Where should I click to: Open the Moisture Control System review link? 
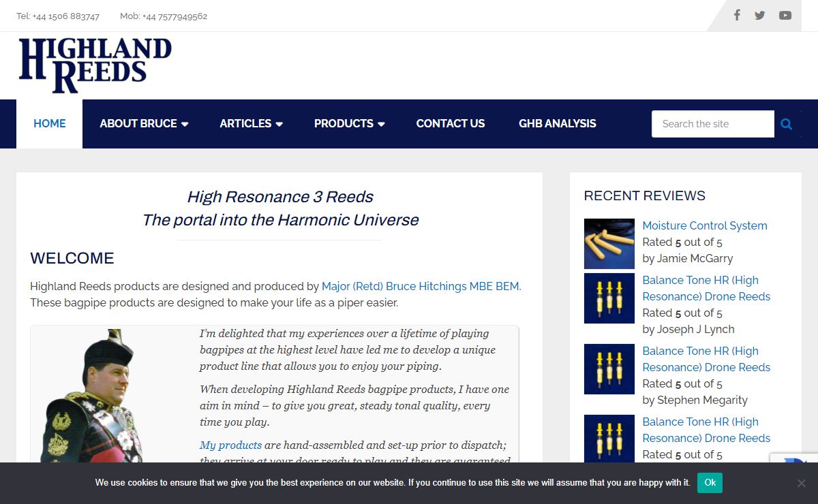pos(705,225)
